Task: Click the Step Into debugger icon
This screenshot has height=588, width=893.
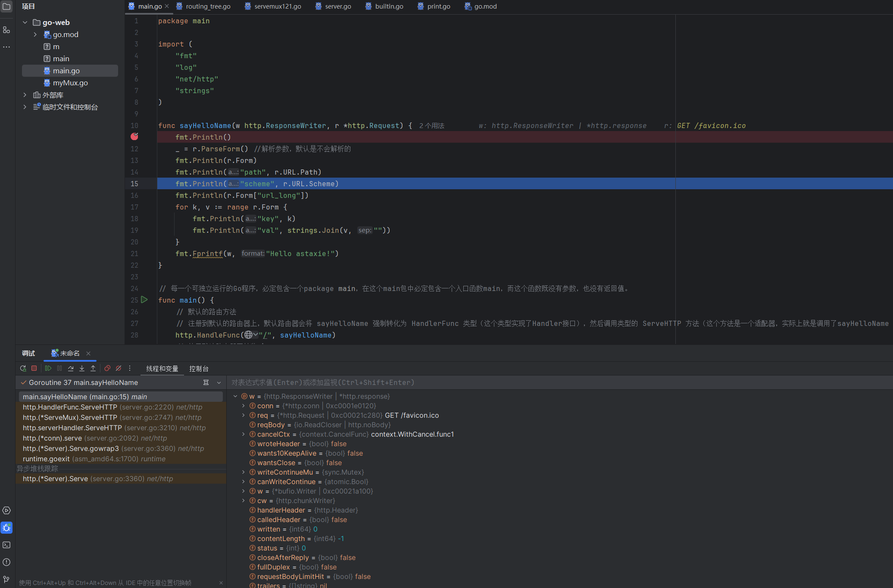Action: click(x=82, y=369)
